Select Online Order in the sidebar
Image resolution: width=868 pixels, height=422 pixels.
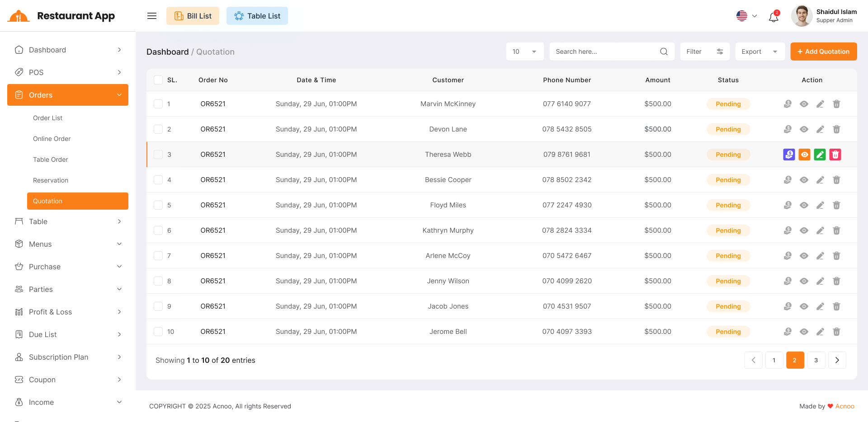coord(52,139)
